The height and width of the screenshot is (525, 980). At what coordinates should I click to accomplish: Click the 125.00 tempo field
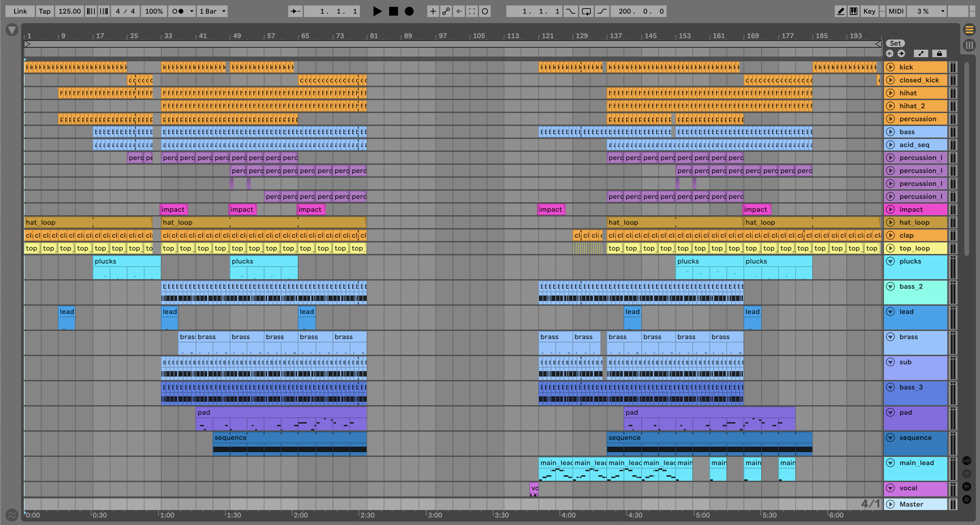coord(69,11)
